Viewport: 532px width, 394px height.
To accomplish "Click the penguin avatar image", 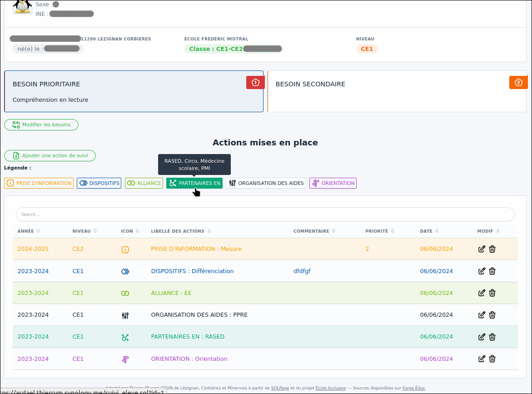I will coord(22,7).
